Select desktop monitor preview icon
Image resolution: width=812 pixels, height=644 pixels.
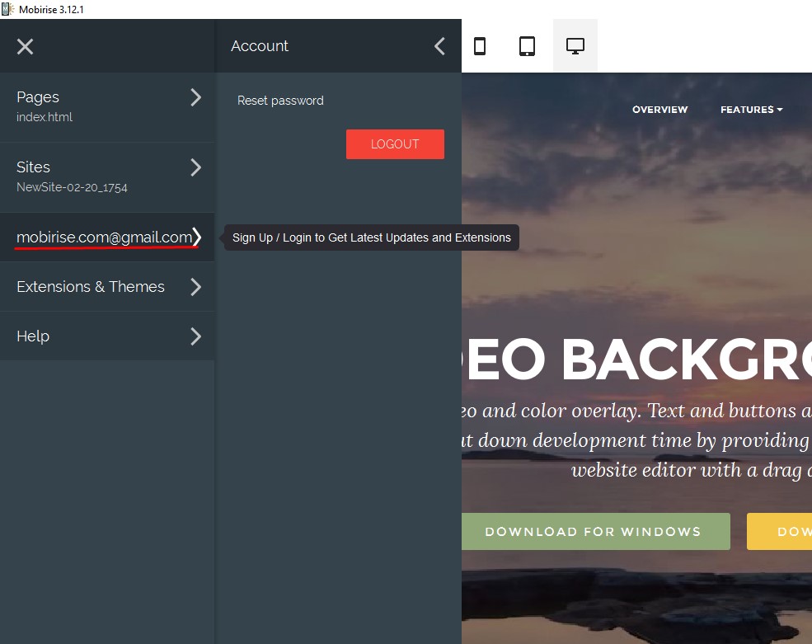pos(575,46)
